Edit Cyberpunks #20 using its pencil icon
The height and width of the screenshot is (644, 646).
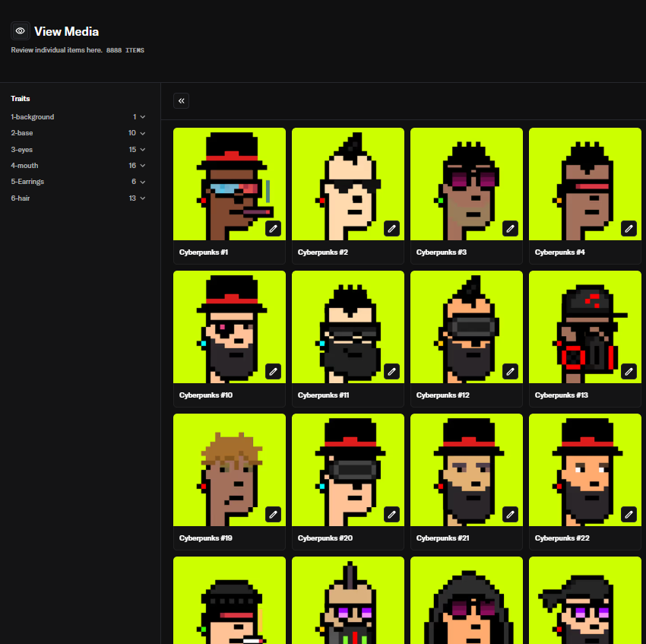point(392,515)
